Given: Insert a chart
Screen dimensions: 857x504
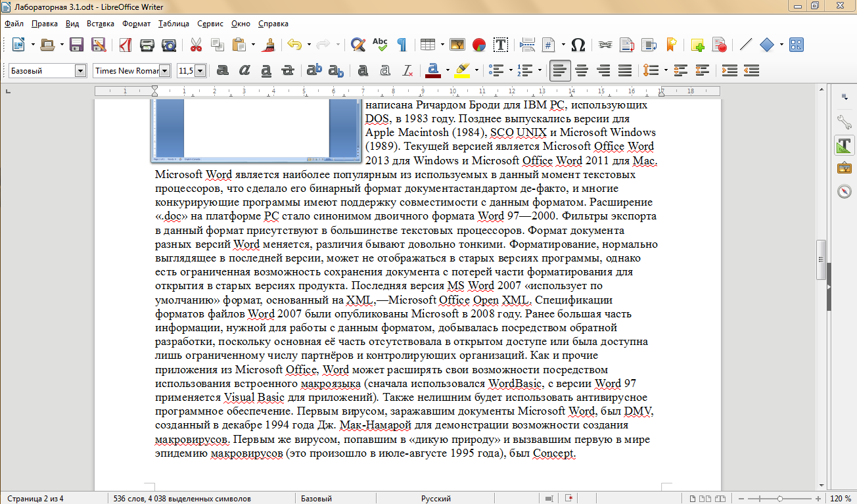Looking at the screenshot, I should pos(479,45).
